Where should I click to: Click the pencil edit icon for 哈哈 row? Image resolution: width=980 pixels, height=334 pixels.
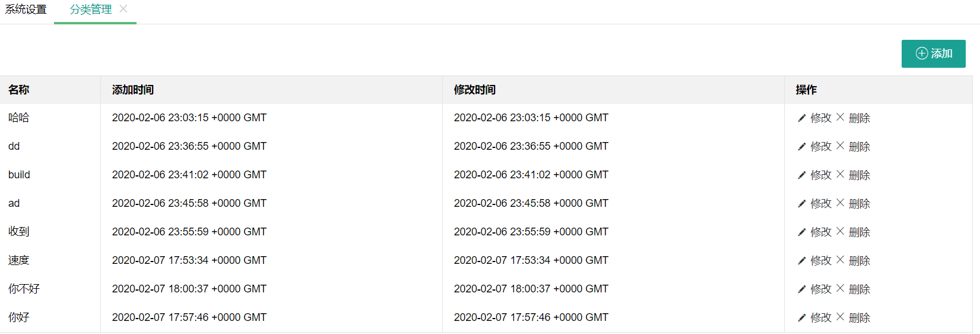click(x=802, y=118)
